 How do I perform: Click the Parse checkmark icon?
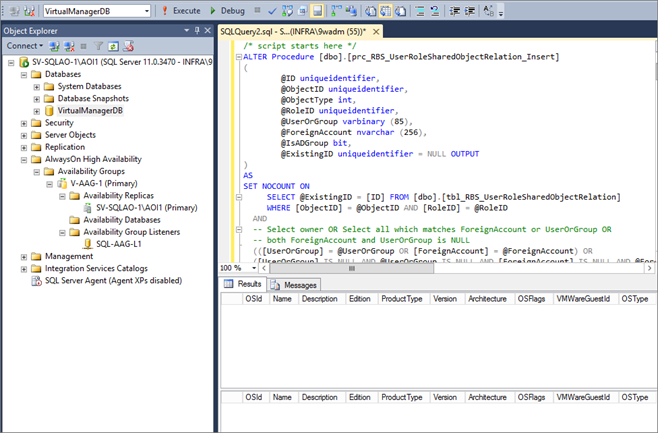pos(272,11)
